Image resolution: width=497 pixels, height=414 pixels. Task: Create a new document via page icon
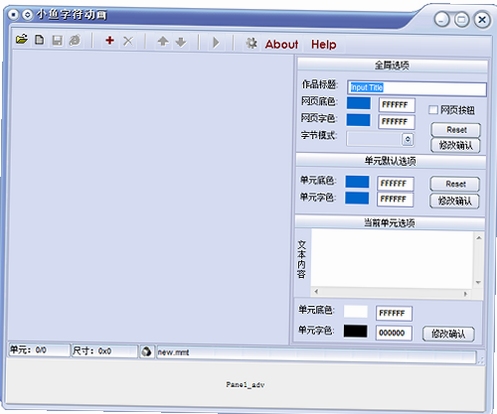[x=39, y=40]
